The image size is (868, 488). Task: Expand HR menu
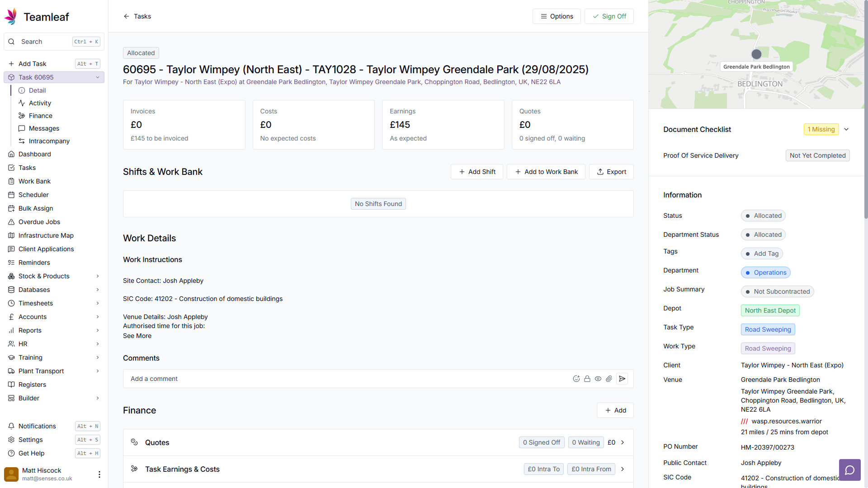(x=98, y=344)
